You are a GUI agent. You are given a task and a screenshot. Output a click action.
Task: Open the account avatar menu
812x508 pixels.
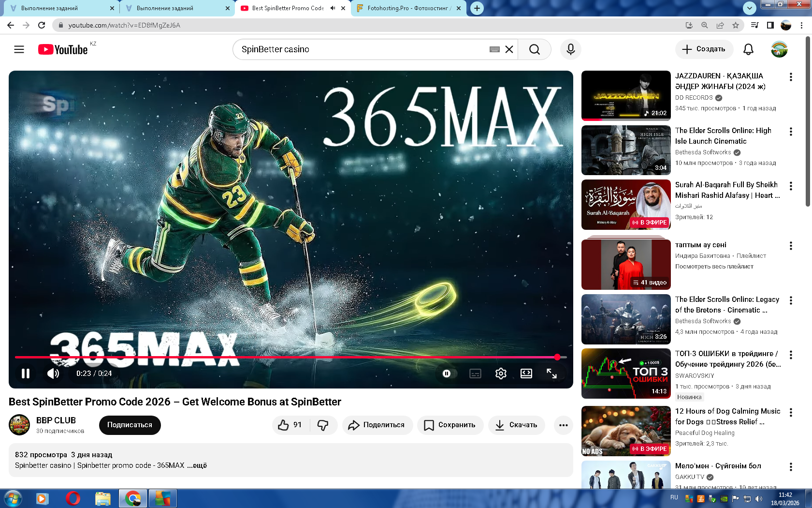click(x=779, y=49)
